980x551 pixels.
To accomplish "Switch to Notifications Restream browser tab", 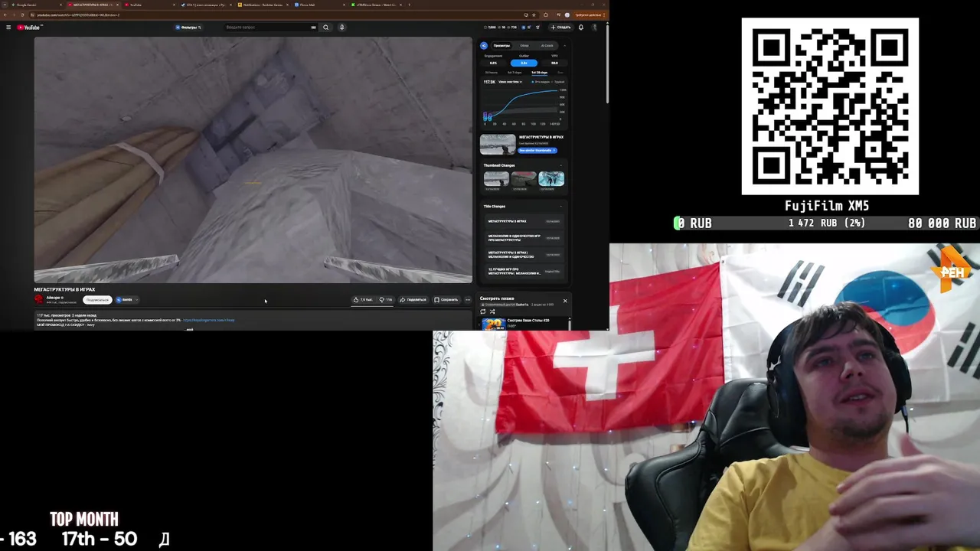I will [x=263, y=5].
